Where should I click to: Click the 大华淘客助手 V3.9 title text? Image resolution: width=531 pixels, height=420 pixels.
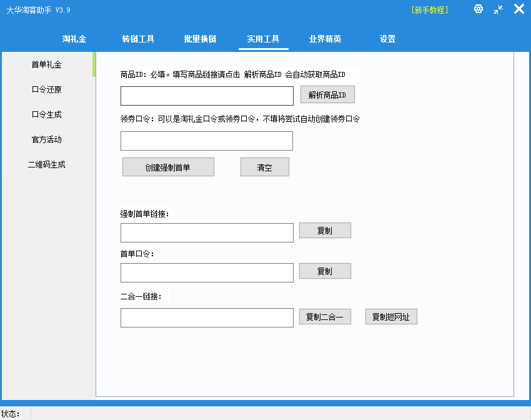click(38, 10)
